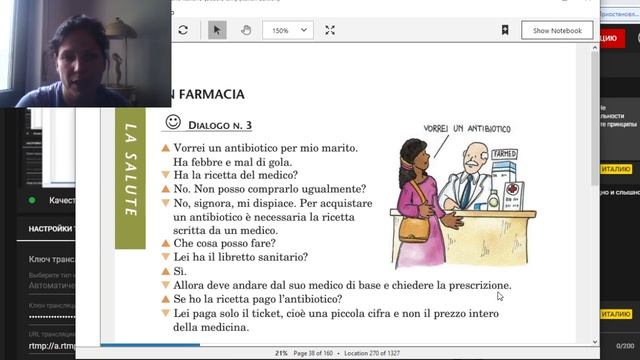640x360 pixels.
Task: Click the refresh/sync icon in reader toolbar
Action: click(183, 30)
